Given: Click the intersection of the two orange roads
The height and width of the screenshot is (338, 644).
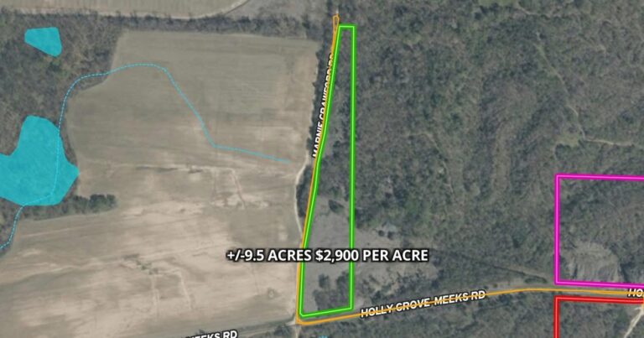Looking at the screenshot, I should tap(299, 320).
